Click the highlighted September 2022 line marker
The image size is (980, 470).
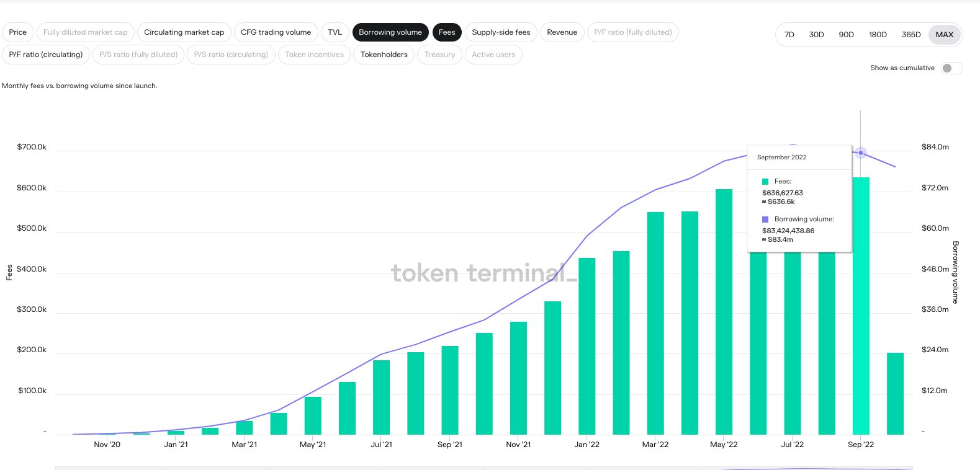tap(861, 153)
